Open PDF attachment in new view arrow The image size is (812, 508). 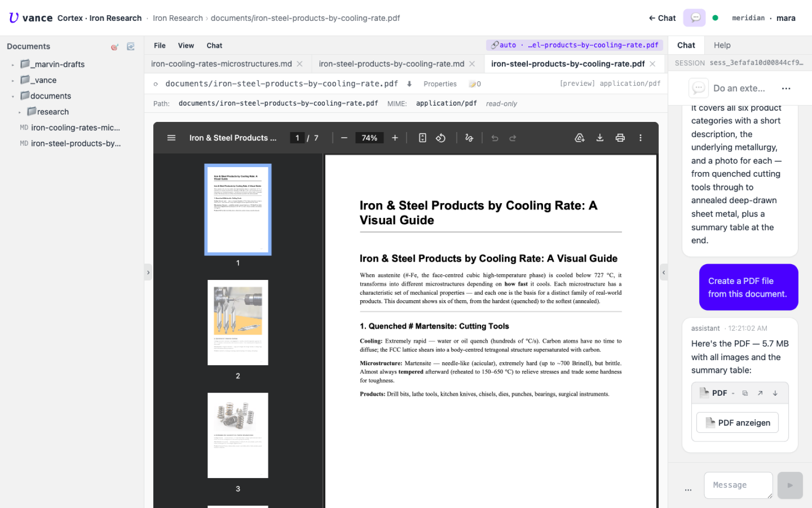(x=760, y=393)
